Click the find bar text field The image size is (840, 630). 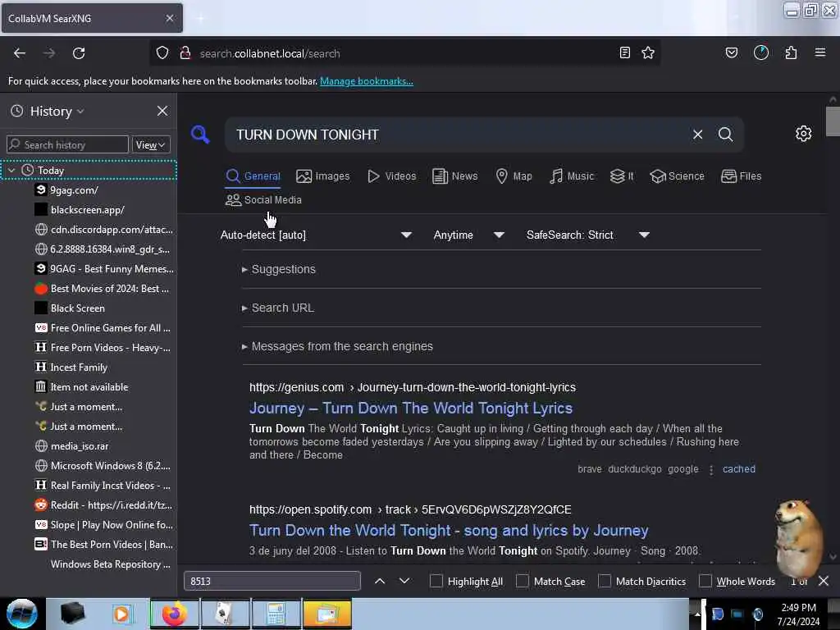[x=272, y=582]
